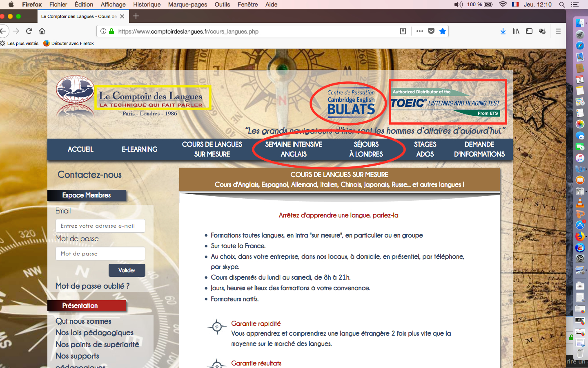Open Débuter avec Firefox bookmark

click(69, 43)
